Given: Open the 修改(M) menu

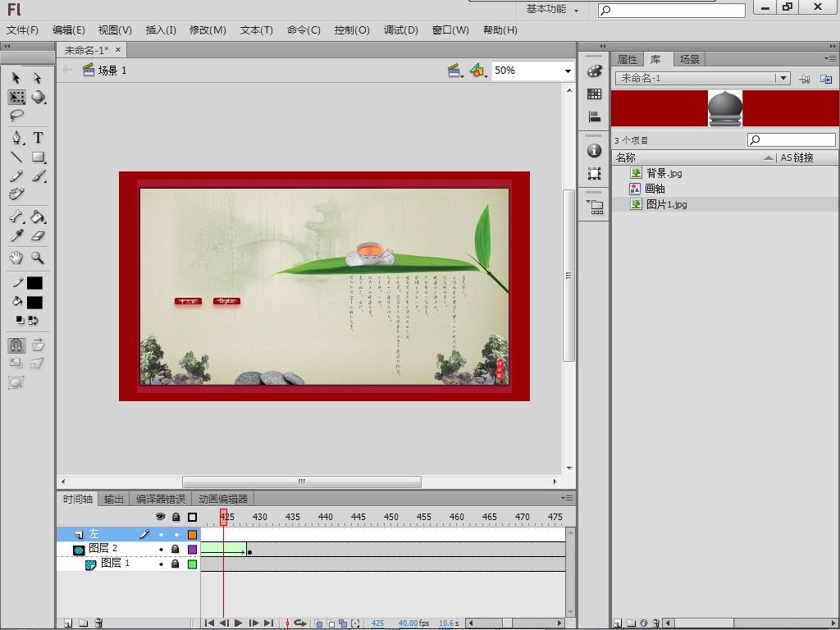Looking at the screenshot, I should 208,30.
